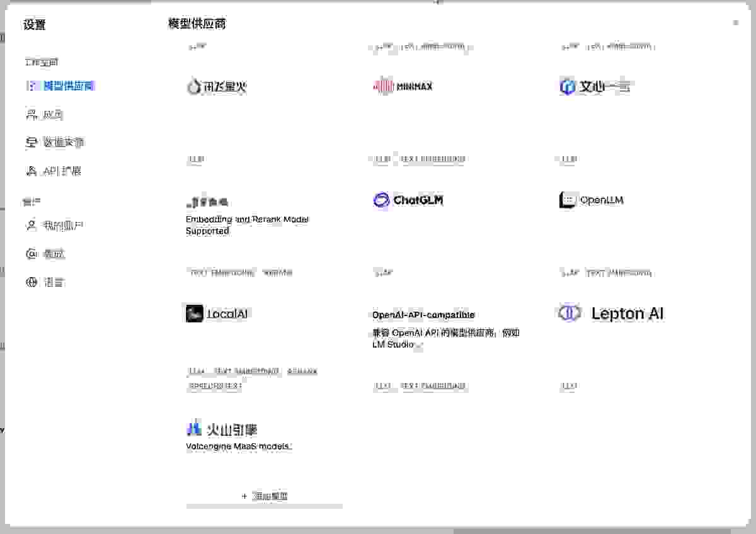Open the 模型供应商 sidebar item

[x=60, y=86]
